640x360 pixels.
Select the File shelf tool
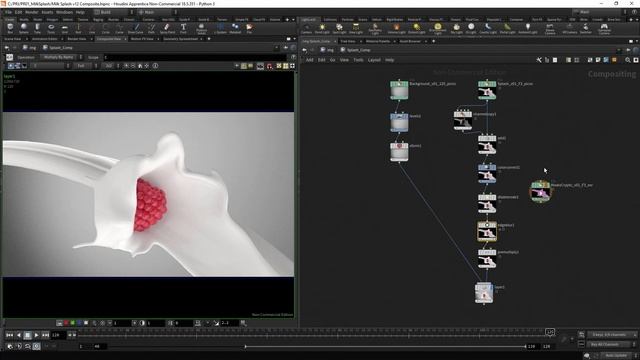click(249, 28)
